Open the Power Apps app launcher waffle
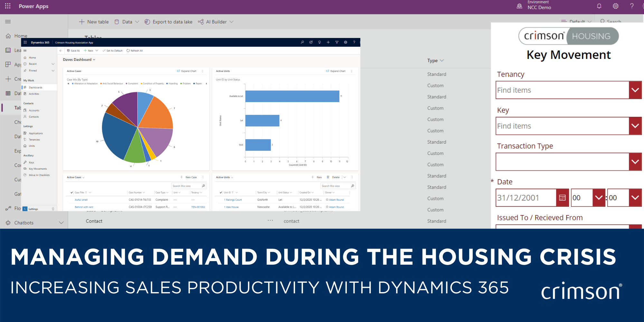 8,6
